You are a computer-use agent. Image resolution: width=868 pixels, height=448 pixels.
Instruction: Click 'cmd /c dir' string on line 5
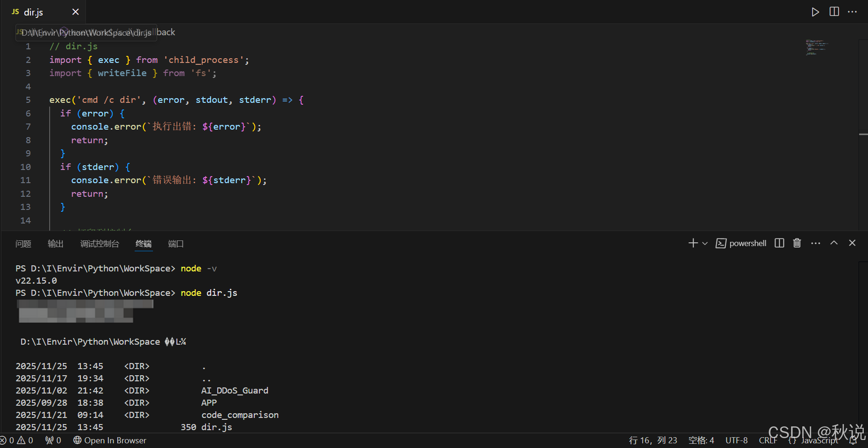[x=109, y=100]
